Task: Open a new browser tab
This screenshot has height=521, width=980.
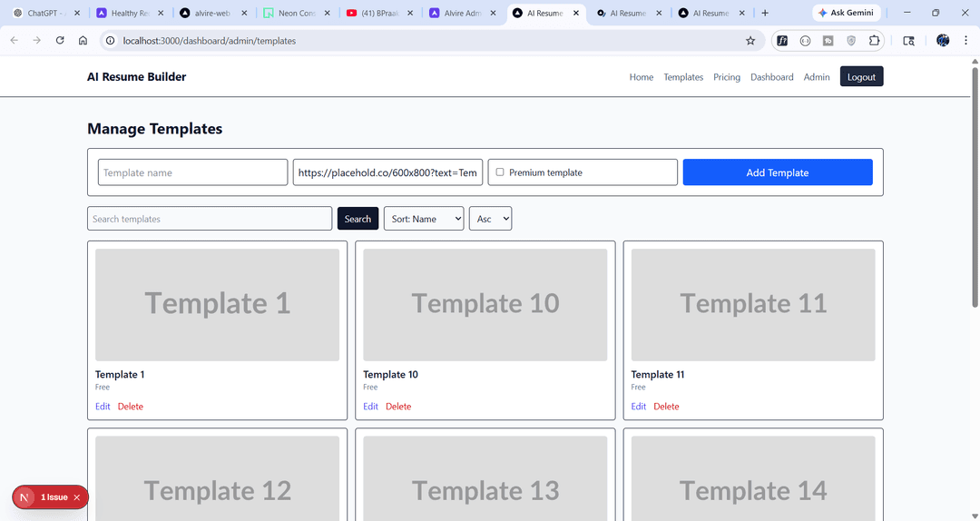Action: [764, 13]
